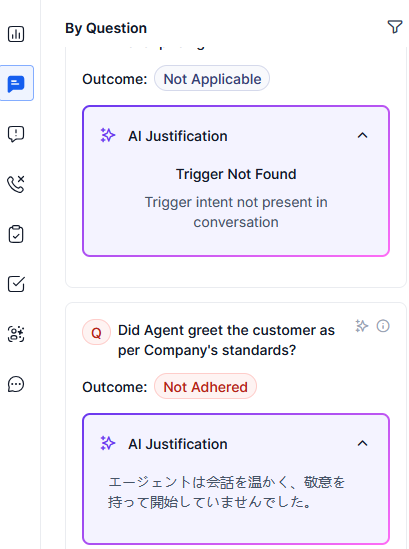Click the filter funnel icon

pos(395,27)
